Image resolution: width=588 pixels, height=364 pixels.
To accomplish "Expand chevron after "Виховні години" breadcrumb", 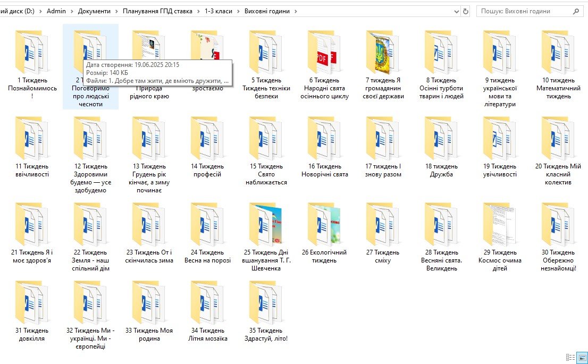I will click(296, 11).
